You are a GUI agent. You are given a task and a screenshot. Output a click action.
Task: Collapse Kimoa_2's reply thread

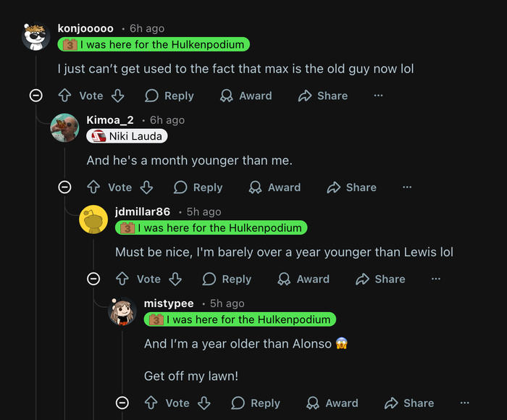click(64, 187)
